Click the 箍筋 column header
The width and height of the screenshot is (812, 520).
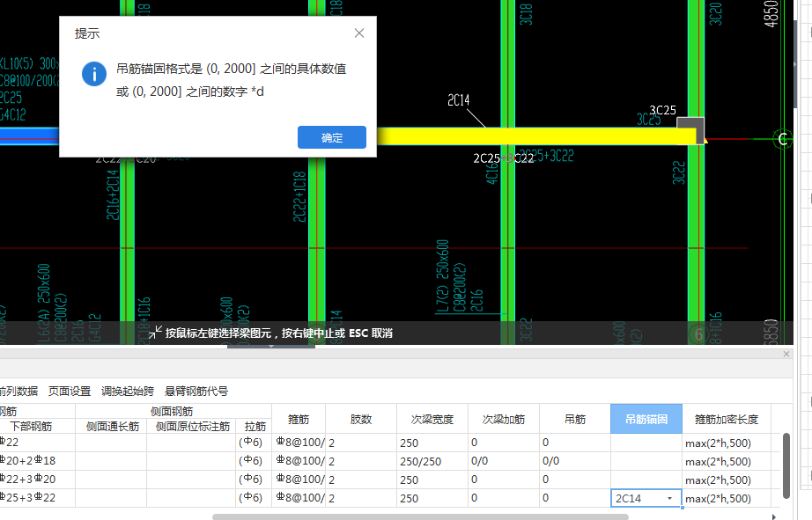(x=299, y=419)
